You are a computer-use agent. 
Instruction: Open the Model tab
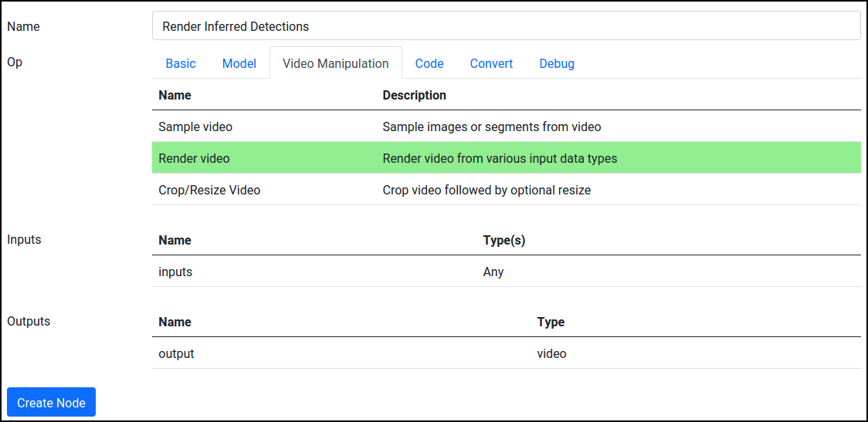[x=239, y=63]
